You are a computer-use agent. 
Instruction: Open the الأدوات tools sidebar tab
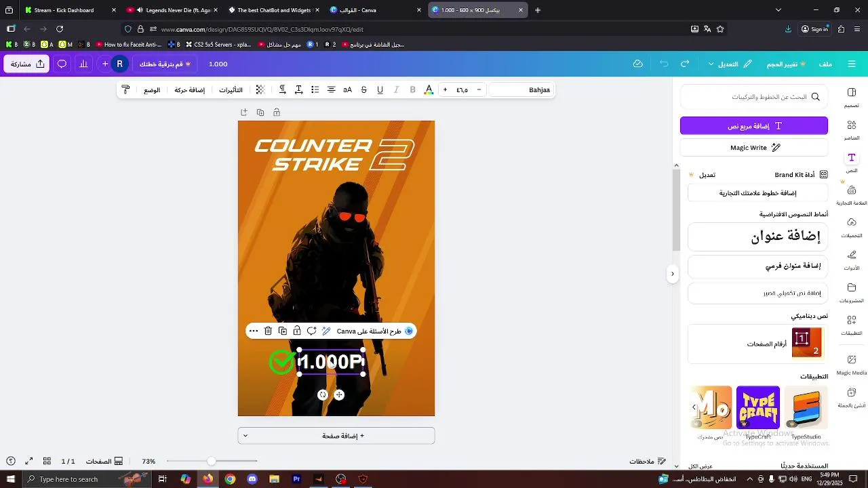[852, 260]
